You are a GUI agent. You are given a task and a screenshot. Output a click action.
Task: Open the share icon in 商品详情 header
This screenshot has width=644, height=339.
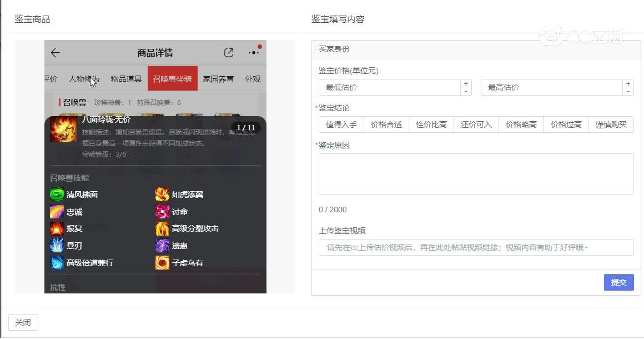coord(229,53)
